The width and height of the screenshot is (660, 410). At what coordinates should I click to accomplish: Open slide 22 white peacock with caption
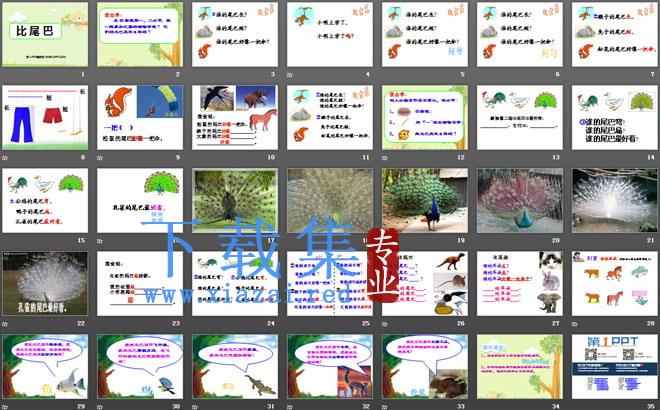(x=45, y=284)
